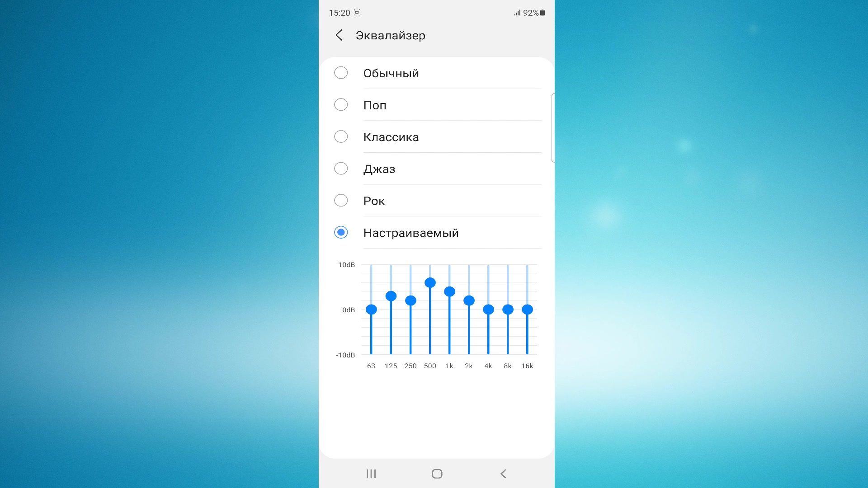Navigate back using the arrow icon

[338, 35]
